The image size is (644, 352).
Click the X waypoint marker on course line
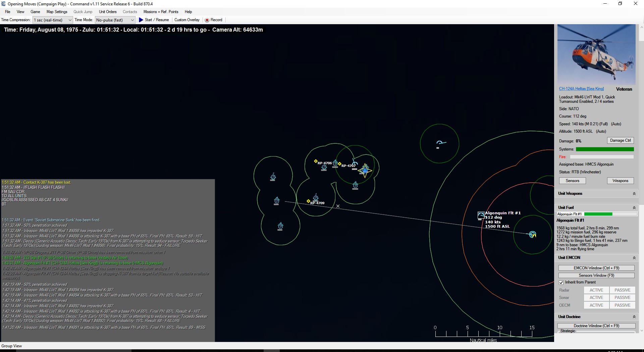point(338,206)
